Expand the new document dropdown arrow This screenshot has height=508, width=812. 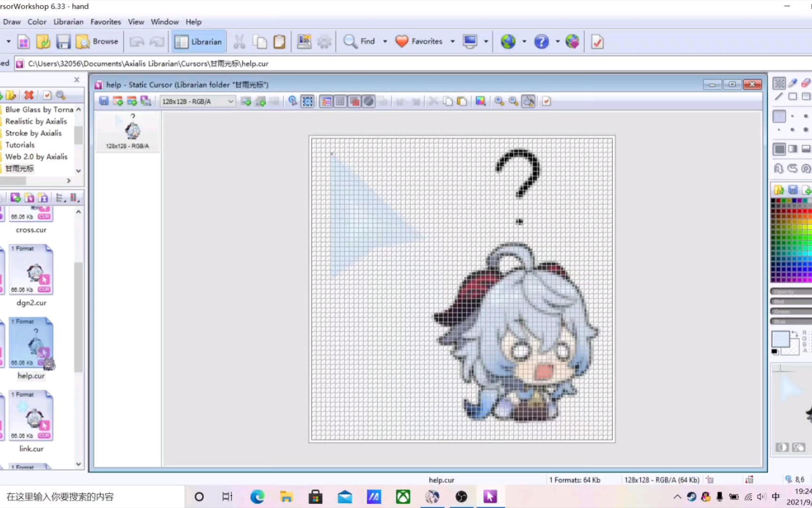[8, 41]
